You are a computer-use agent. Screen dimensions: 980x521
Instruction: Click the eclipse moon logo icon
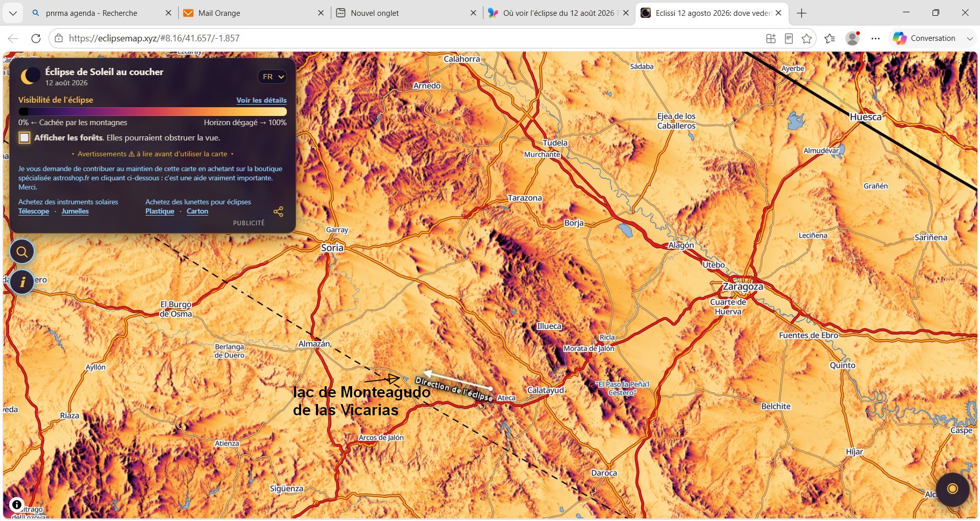pos(30,76)
